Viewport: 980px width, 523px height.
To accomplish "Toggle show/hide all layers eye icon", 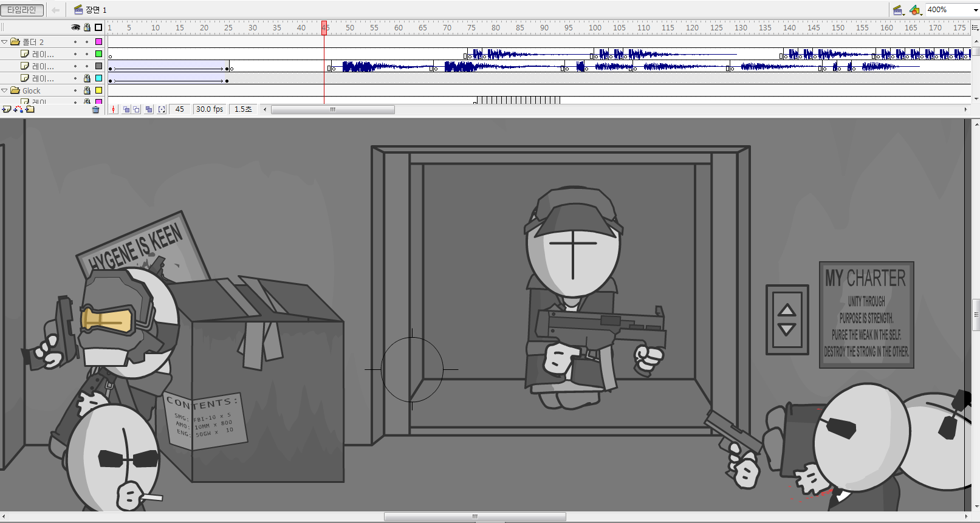I will pos(75,27).
